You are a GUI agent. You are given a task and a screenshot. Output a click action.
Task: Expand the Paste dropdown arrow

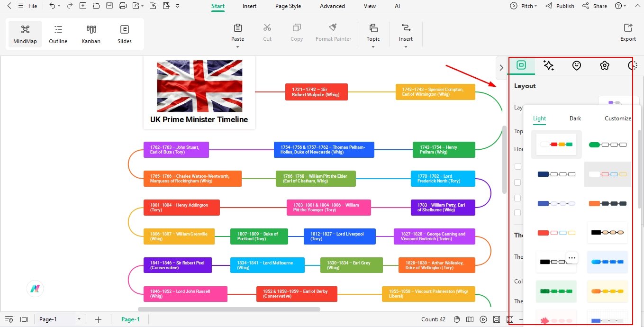coord(237,47)
